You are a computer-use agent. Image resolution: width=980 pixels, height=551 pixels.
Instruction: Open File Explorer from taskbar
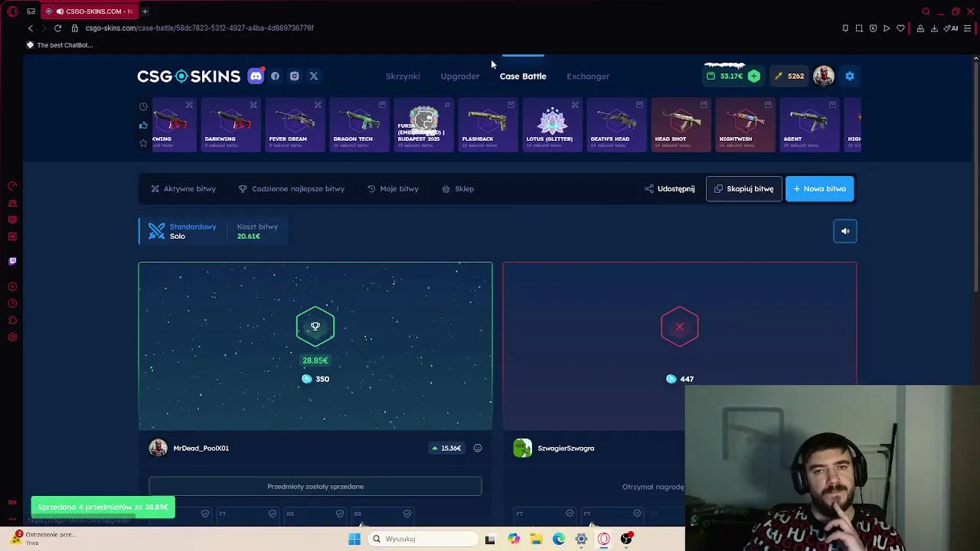pyautogui.click(x=537, y=539)
